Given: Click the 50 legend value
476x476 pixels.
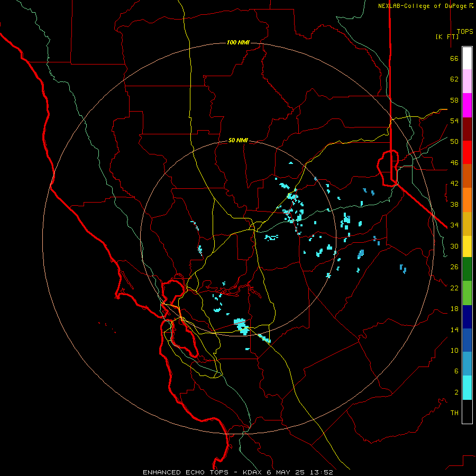Looking at the screenshot, I should [x=454, y=142].
